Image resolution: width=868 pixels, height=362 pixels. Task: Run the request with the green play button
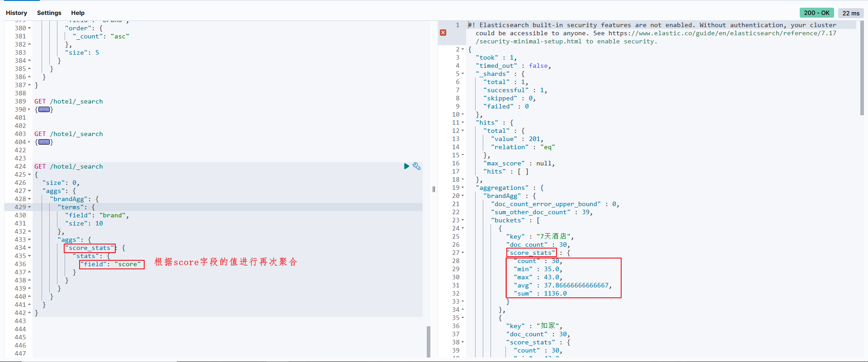click(406, 166)
